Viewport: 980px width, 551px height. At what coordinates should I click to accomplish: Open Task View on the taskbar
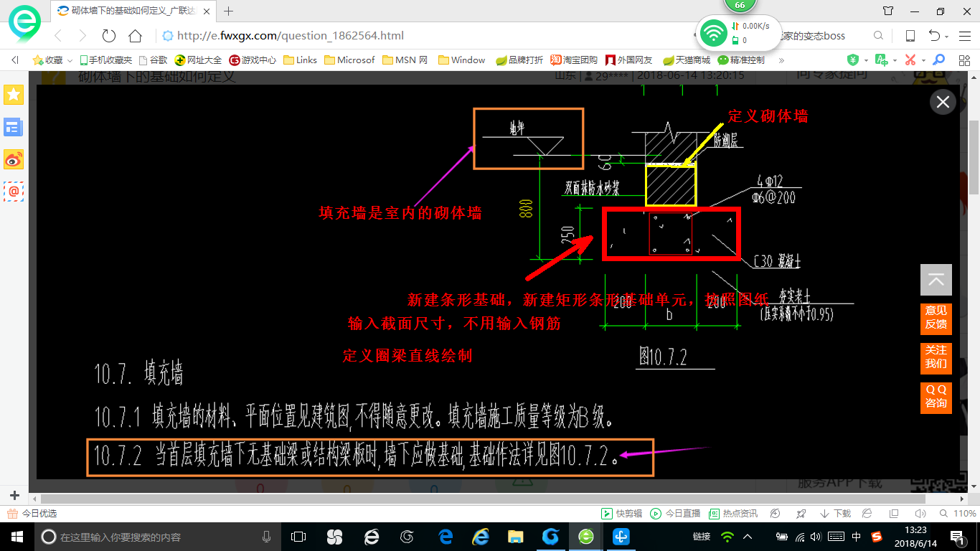[x=298, y=537]
